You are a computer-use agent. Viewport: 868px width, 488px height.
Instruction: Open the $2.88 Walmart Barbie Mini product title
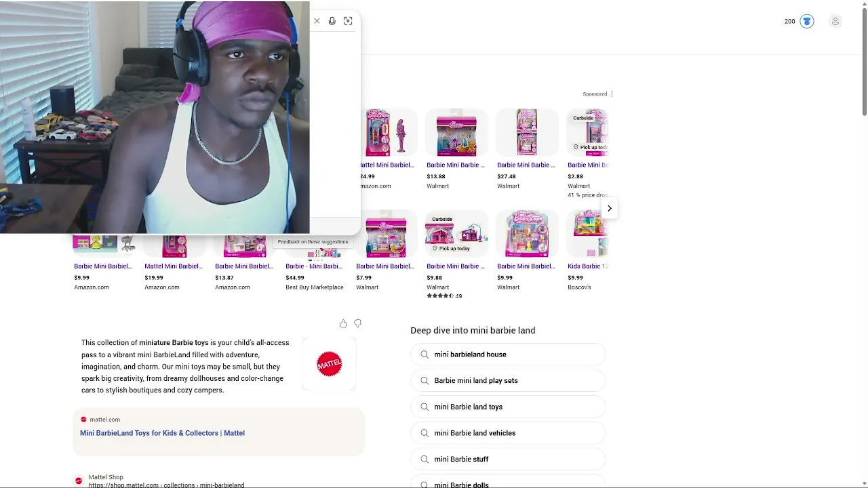[588, 165]
